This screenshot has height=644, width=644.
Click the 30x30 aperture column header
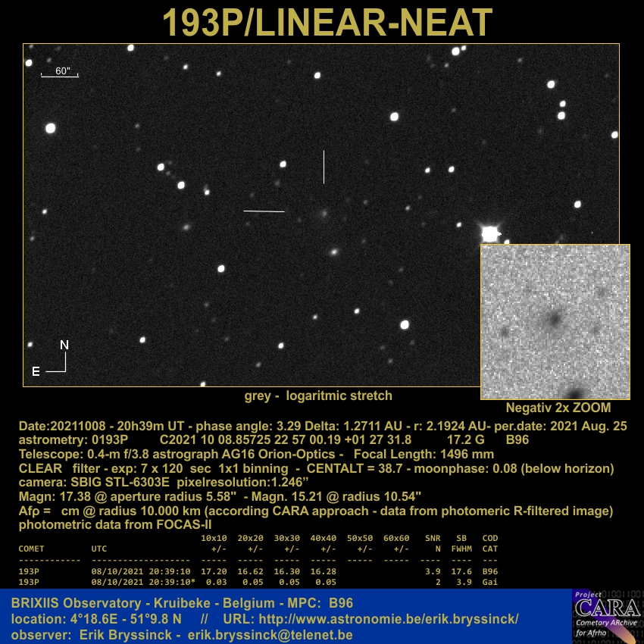(x=286, y=538)
